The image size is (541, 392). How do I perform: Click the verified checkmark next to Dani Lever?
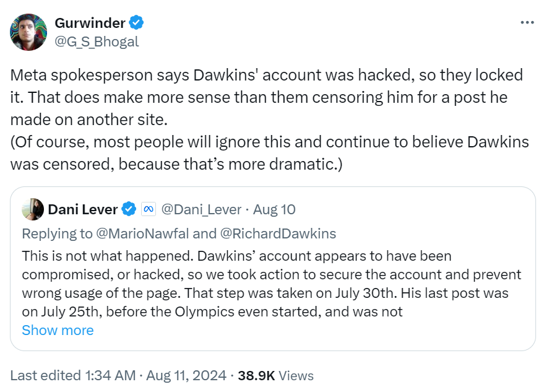coord(129,209)
